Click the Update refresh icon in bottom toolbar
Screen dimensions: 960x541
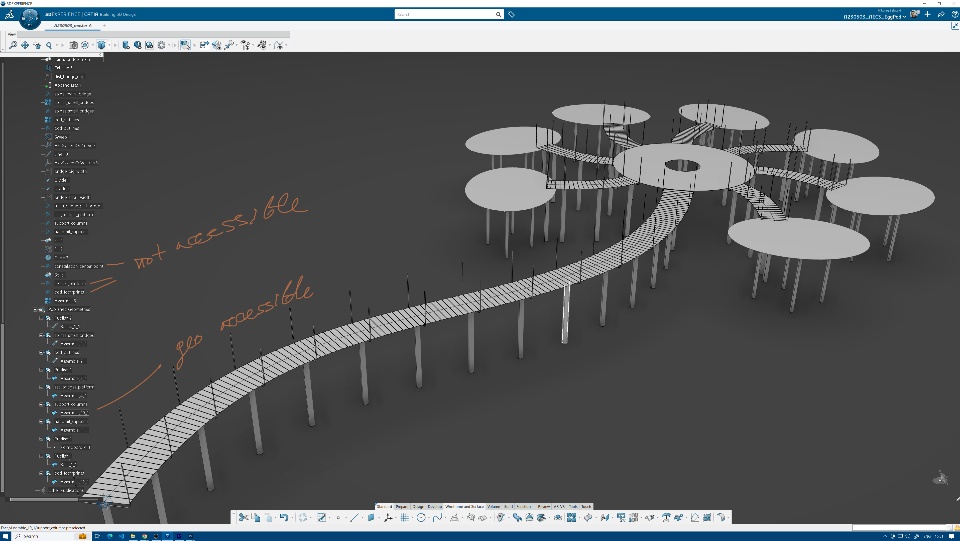[303, 517]
